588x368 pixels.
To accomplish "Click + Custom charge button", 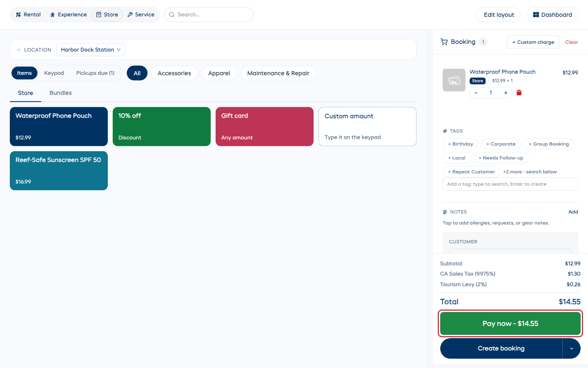I will click(x=533, y=42).
